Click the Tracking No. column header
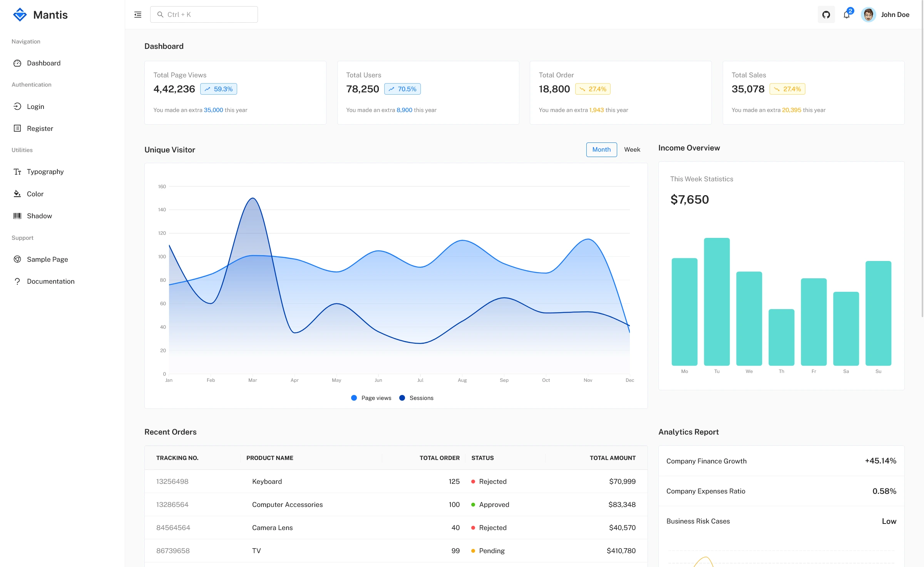This screenshot has height=567, width=924. 177,458
